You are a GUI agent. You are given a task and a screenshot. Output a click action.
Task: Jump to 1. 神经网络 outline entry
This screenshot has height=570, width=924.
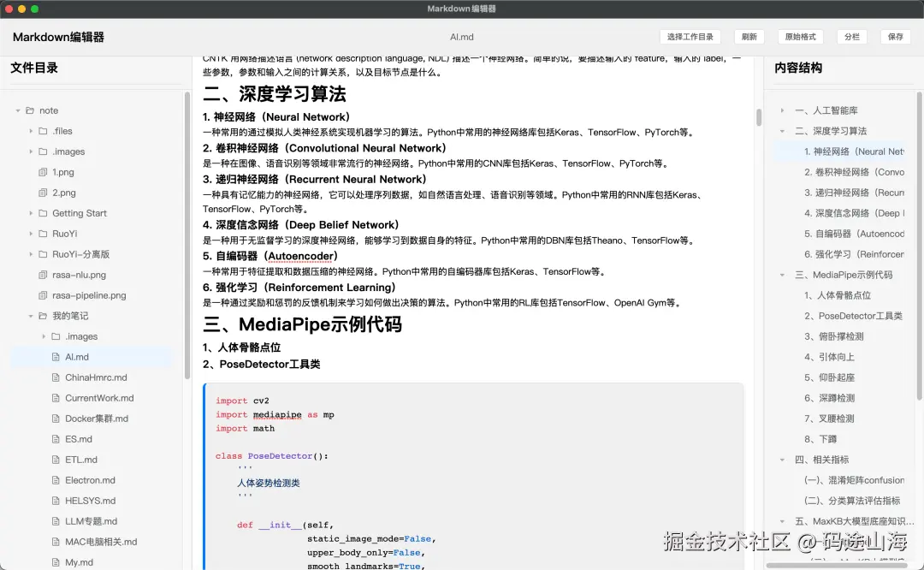tap(854, 151)
